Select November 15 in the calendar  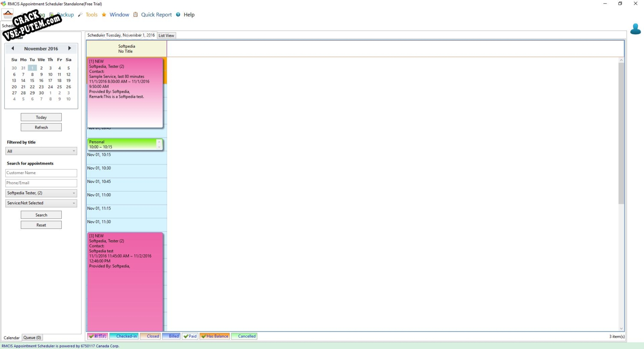click(x=32, y=81)
